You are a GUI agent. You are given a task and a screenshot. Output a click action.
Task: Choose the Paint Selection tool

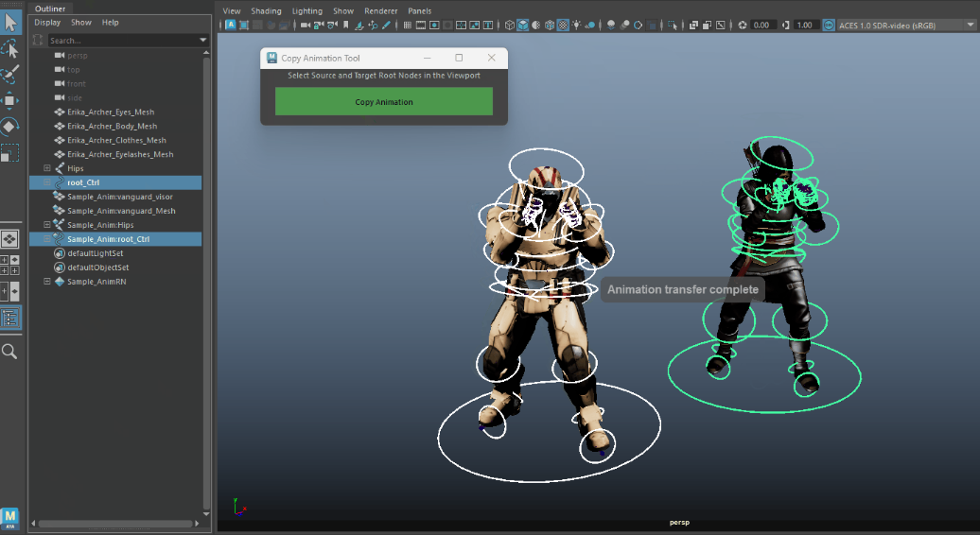10,75
